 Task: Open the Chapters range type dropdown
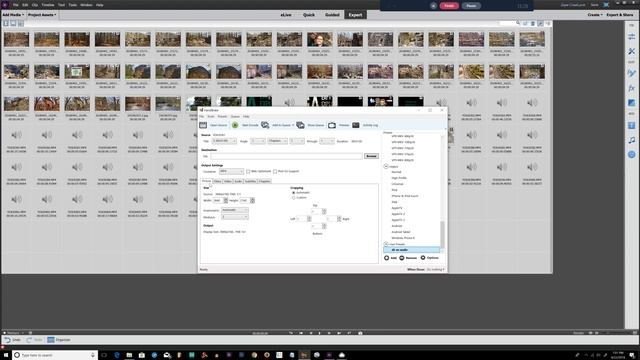coord(278,141)
